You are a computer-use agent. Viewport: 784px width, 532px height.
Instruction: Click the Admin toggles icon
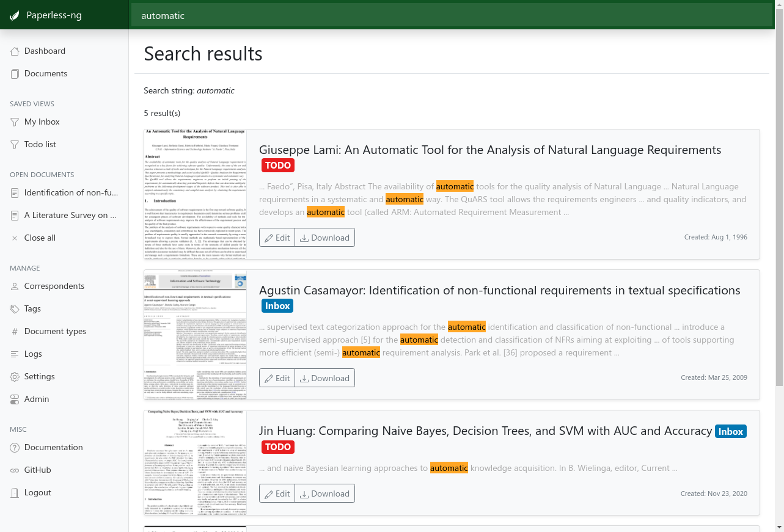pyautogui.click(x=15, y=399)
